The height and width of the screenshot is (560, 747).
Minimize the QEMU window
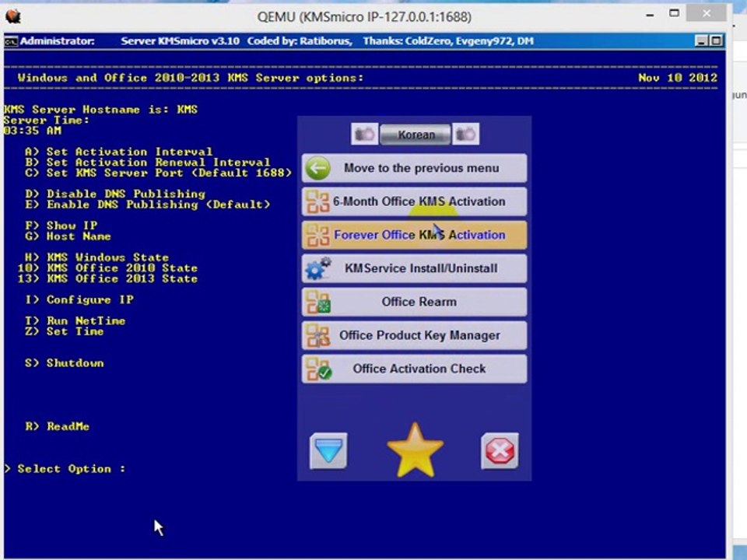[650, 15]
